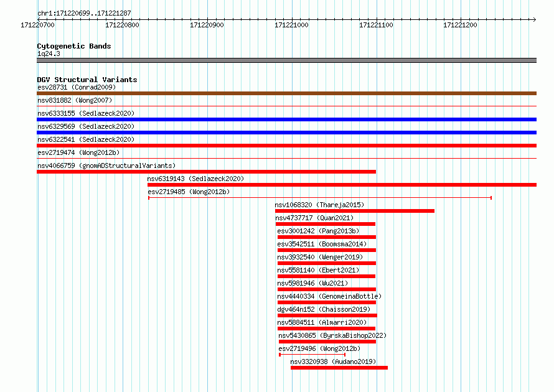Click ruler position 171220900

[207, 25]
